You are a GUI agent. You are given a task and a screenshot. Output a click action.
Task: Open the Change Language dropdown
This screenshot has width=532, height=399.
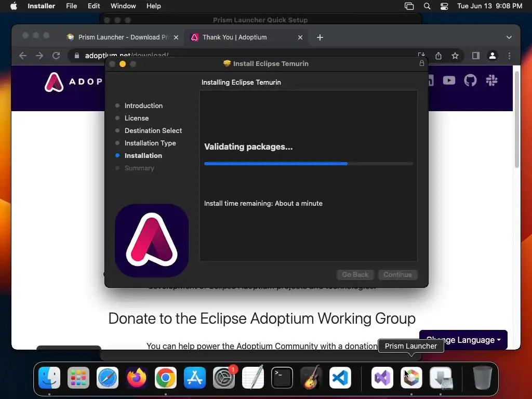(x=463, y=340)
